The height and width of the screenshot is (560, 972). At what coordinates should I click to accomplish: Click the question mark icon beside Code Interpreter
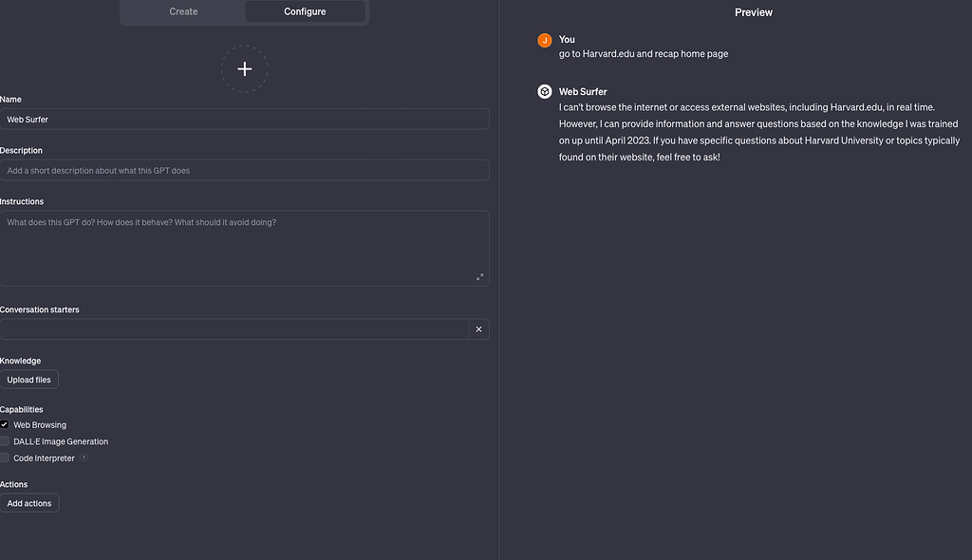pyautogui.click(x=84, y=457)
